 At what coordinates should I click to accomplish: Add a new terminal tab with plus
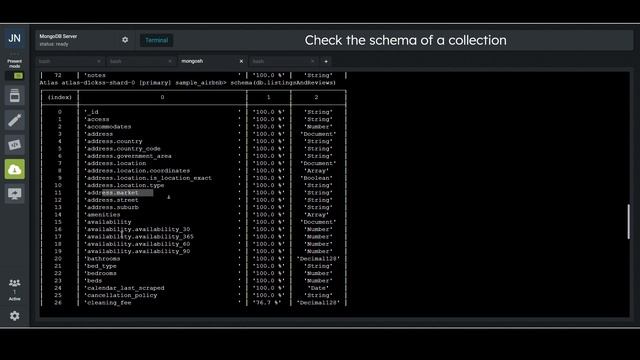326,61
